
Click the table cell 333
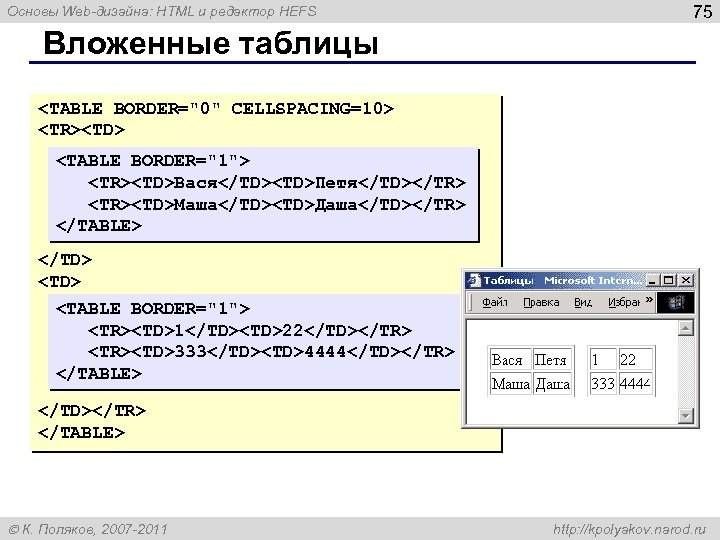pos(602,383)
